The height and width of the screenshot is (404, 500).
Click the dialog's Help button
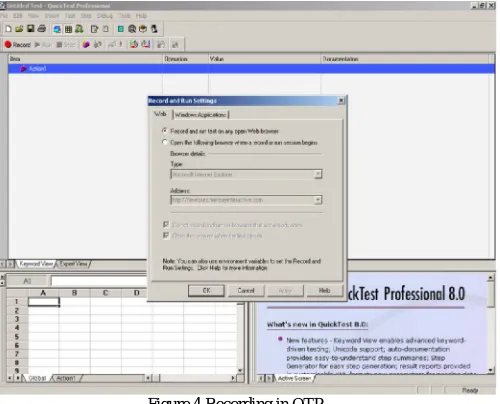click(324, 290)
